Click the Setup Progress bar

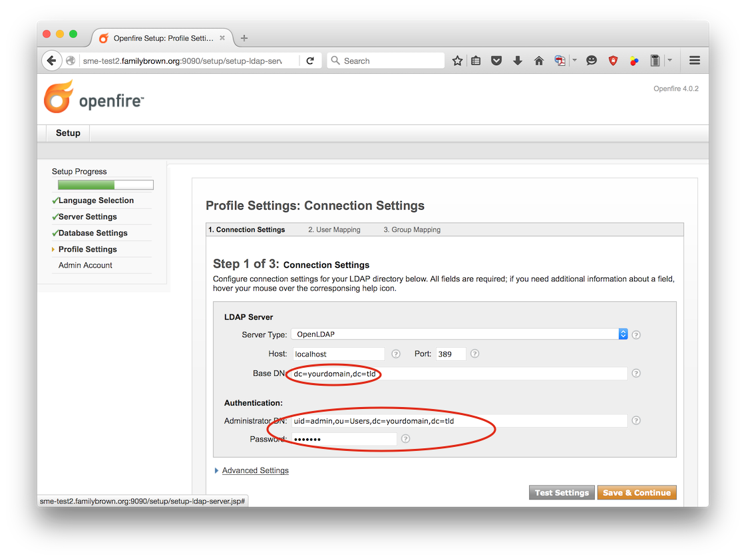point(105,185)
